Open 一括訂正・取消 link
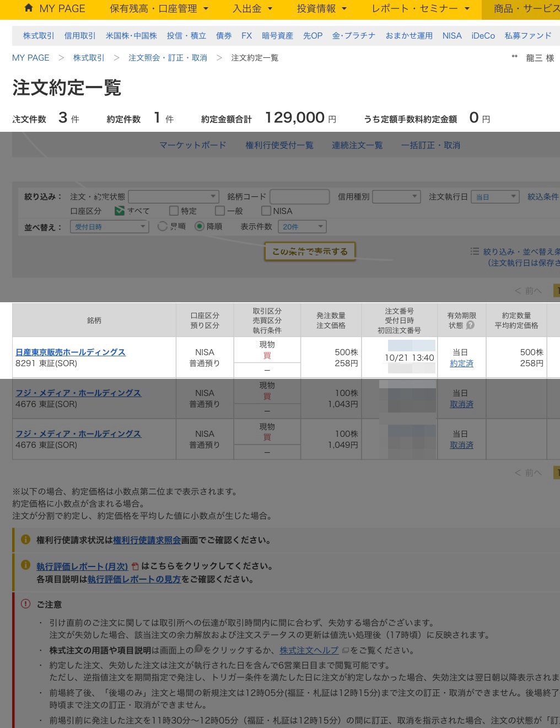This screenshot has width=560, height=728. pyautogui.click(x=430, y=146)
